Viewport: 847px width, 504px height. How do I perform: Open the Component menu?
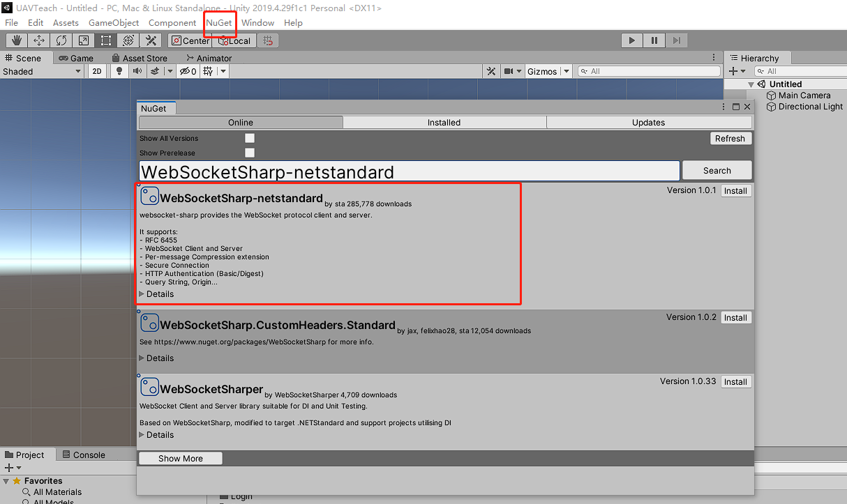click(172, 22)
